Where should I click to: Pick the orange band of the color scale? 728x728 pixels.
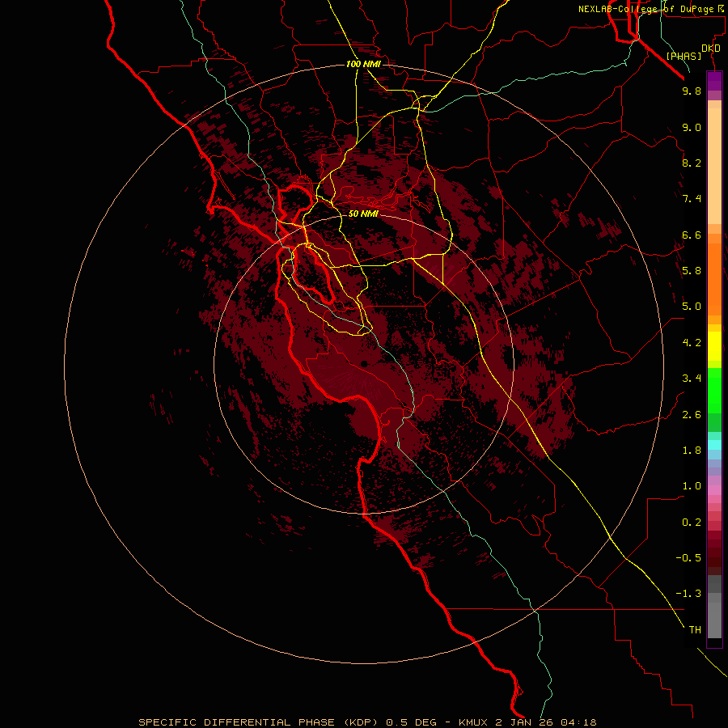tap(714, 280)
